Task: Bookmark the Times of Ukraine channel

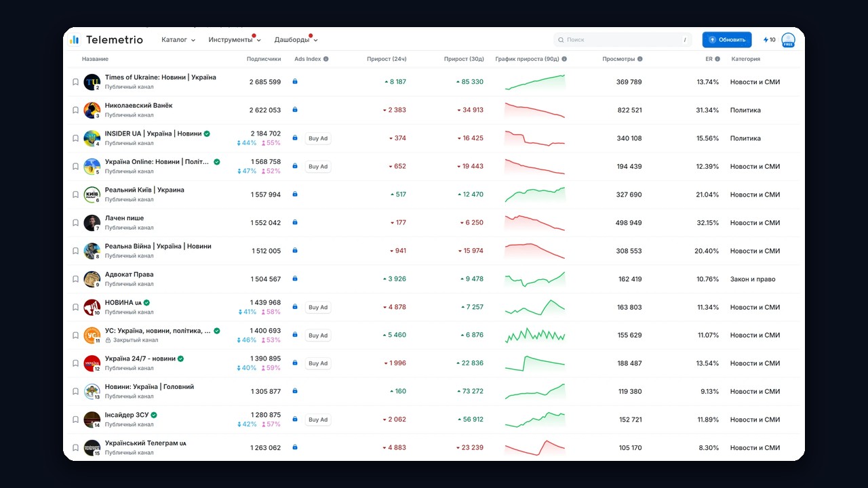Action: (x=76, y=82)
